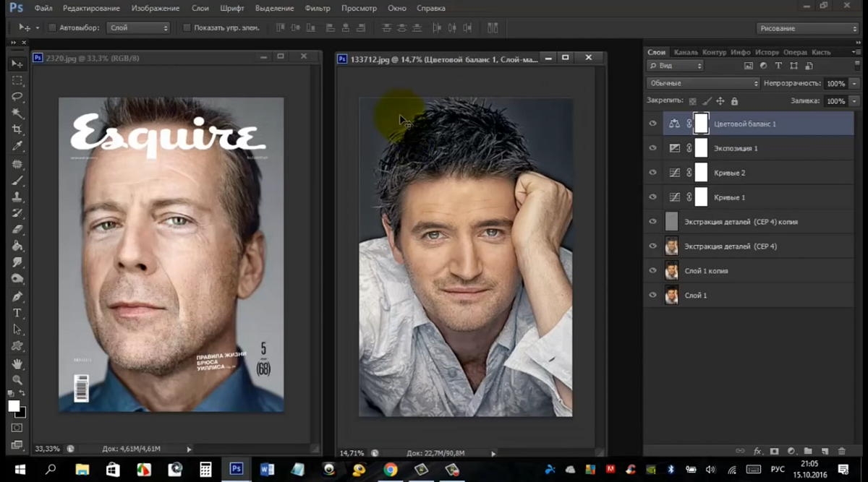The image size is (868, 482).
Task: Select the Clone Stamp tool
Action: [17, 197]
